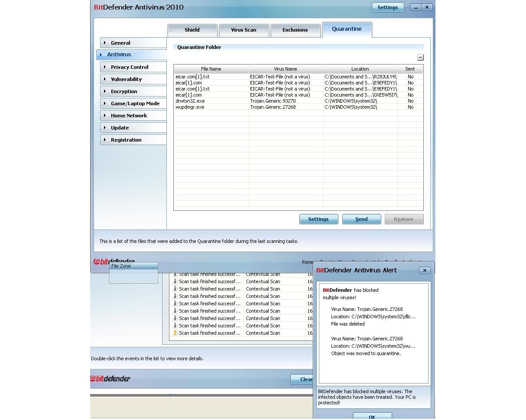Click the File Zone title label
Screen dimensions: 526x420
[121, 266]
